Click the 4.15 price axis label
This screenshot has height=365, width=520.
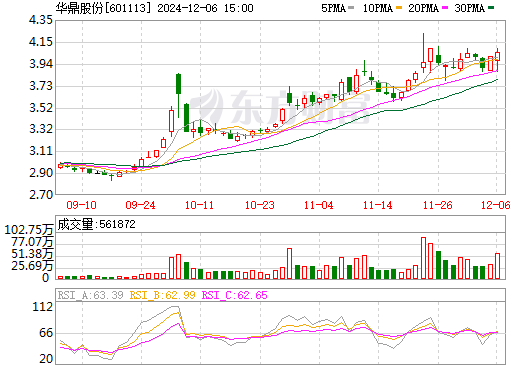[x=41, y=42]
